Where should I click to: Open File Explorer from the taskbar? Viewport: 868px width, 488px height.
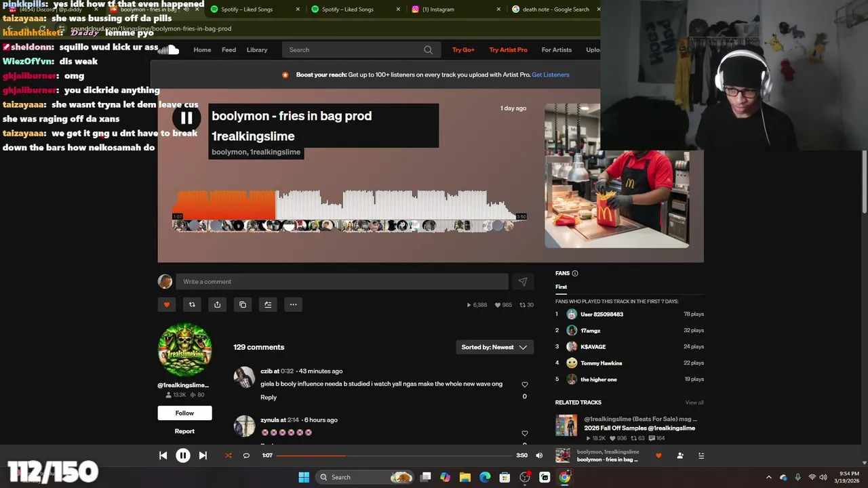[x=465, y=477]
